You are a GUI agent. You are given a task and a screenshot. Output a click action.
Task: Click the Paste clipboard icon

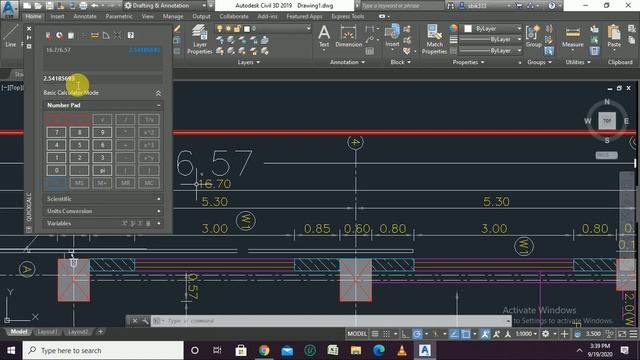(x=614, y=36)
